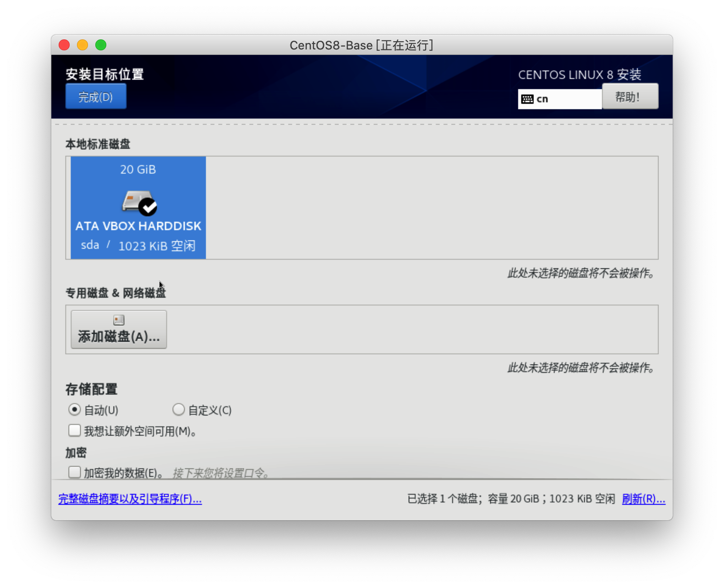Click the keyboard layout icon beside cn
The image size is (724, 588).
click(527, 99)
